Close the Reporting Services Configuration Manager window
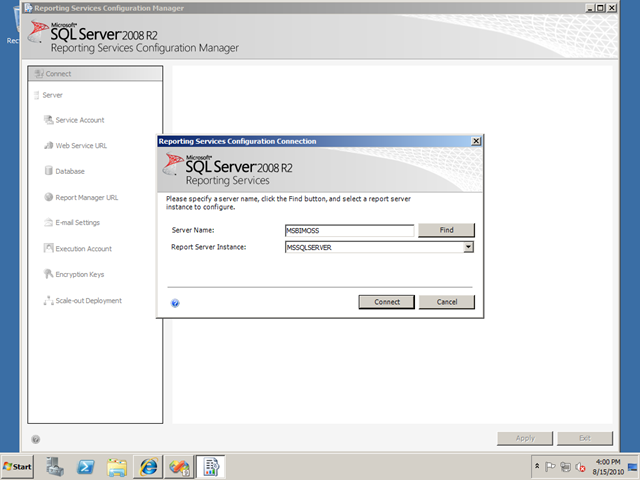The image size is (640, 480). [x=612, y=8]
